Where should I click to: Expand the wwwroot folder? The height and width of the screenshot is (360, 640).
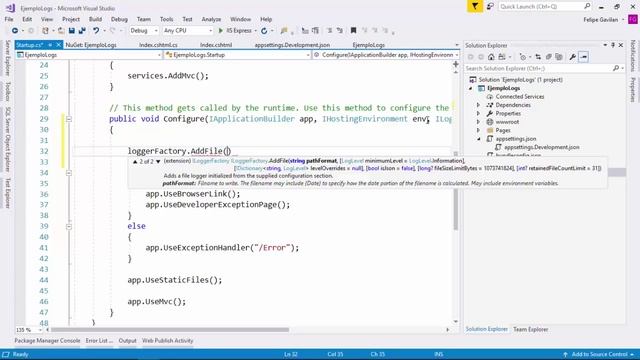(x=478, y=122)
